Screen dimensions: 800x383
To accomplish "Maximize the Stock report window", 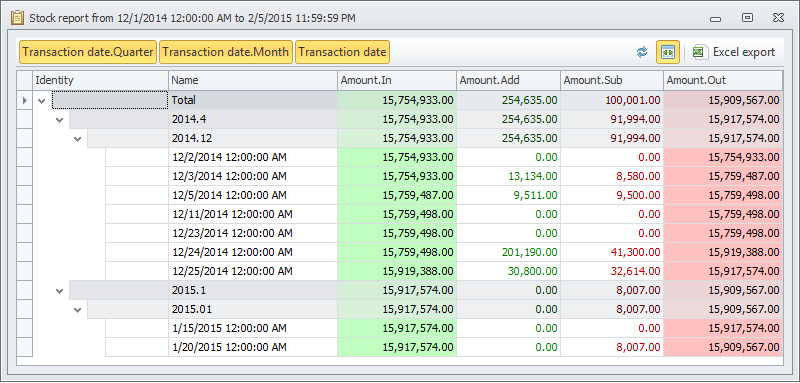I will (747, 18).
